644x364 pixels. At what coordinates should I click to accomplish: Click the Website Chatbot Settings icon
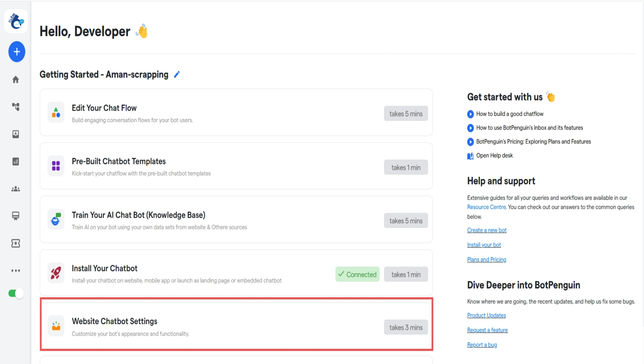[56, 326]
